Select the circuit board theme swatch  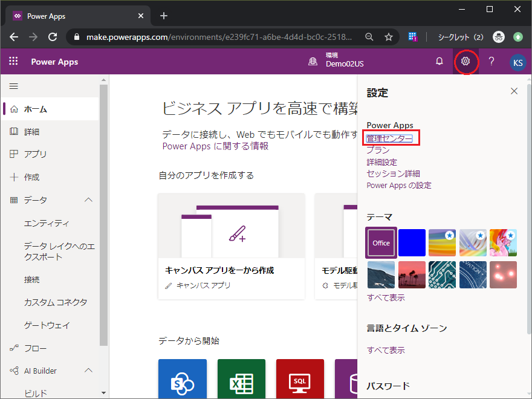click(442, 274)
